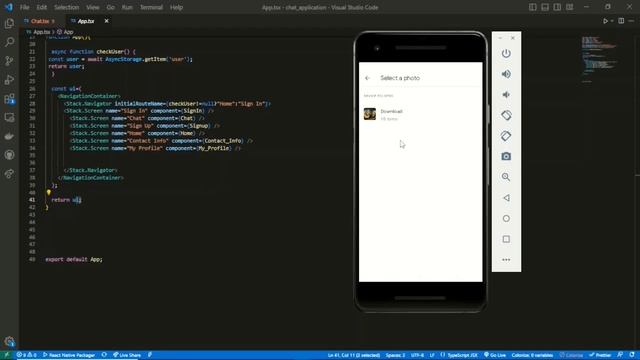Click the lightbulb code action on line 40
The height and width of the screenshot is (360, 640).
point(49,192)
